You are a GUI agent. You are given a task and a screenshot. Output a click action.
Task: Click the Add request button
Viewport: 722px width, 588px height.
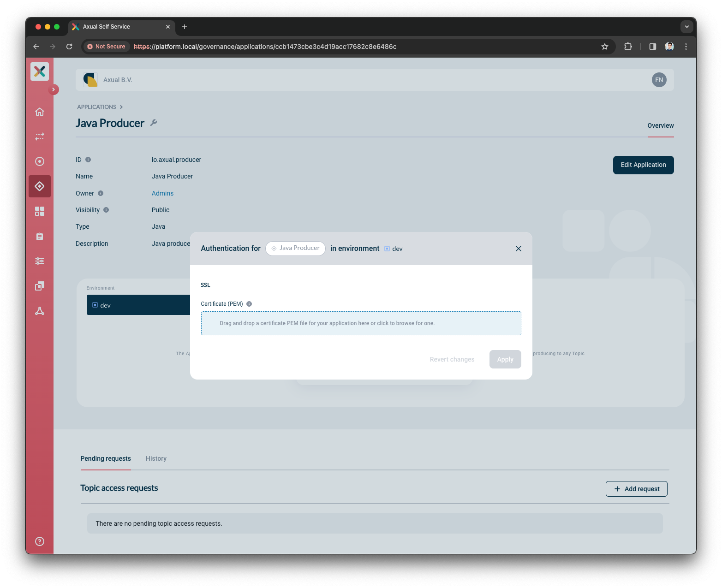point(637,489)
